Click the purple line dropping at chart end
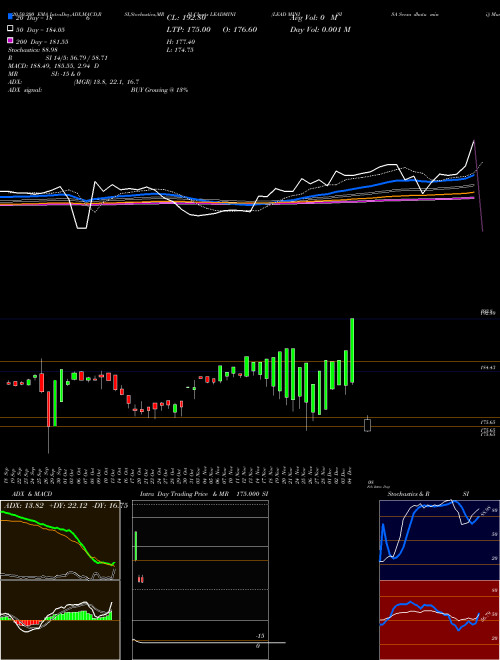The image size is (500, 660). 479,186
